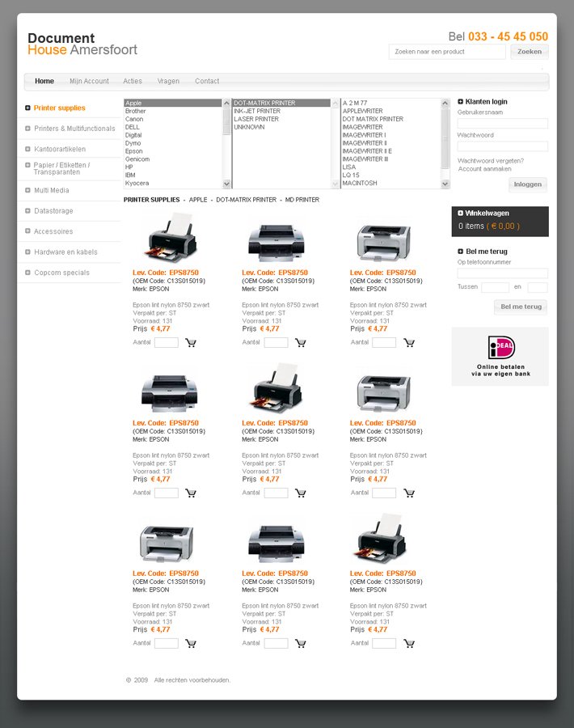Click first-row left printer thumbnail
Viewport: 574px width, 728px height.
[x=171, y=238]
